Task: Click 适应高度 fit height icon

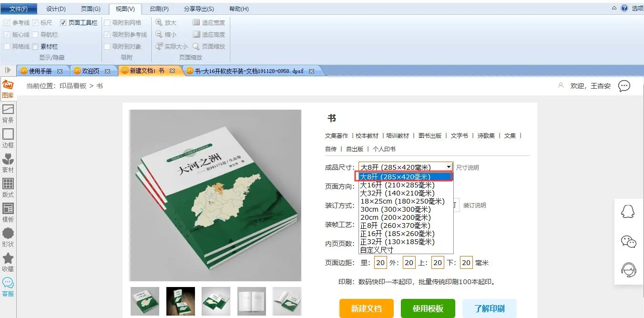Action: click(x=196, y=34)
